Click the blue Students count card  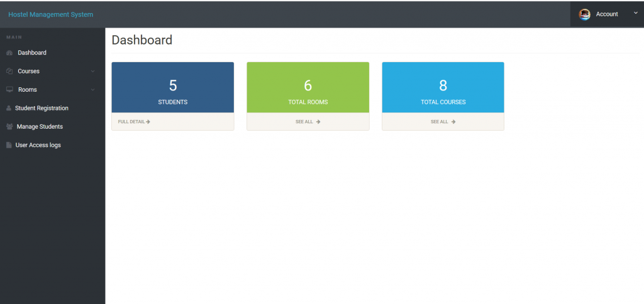173,87
